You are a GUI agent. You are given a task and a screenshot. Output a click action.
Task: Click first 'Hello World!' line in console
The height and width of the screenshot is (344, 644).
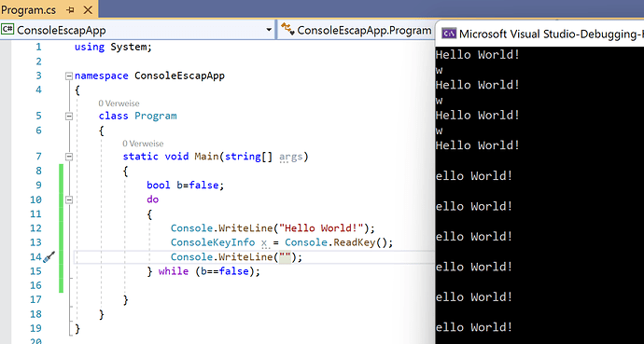pyautogui.click(x=478, y=55)
